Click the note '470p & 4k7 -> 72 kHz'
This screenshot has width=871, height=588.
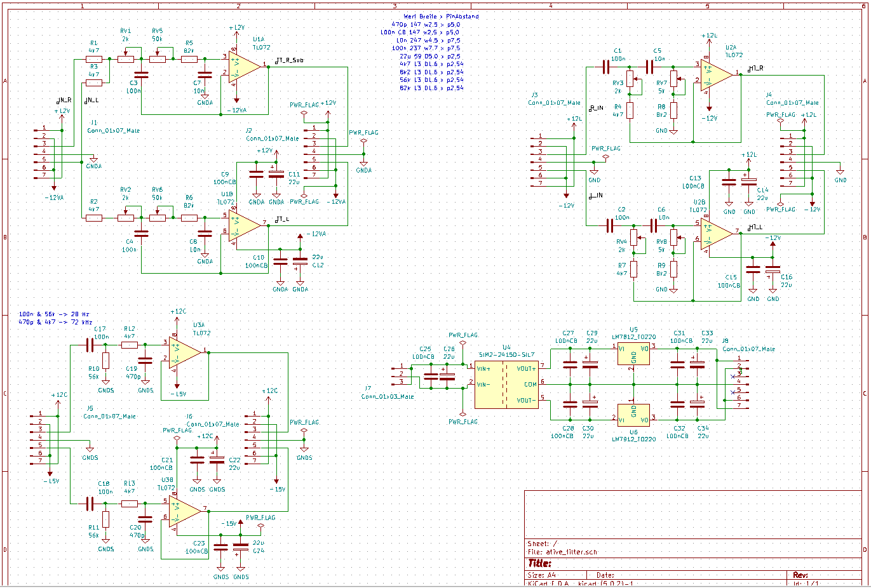(x=56, y=322)
